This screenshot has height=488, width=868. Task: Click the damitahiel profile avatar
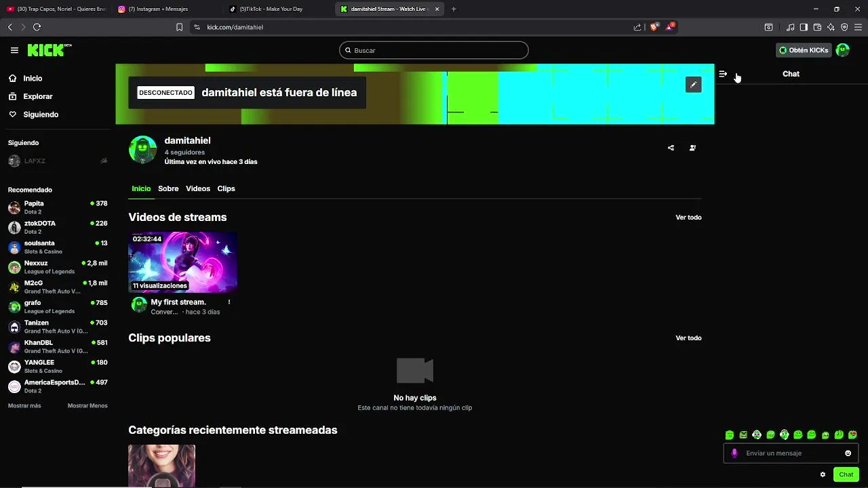(x=142, y=150)
